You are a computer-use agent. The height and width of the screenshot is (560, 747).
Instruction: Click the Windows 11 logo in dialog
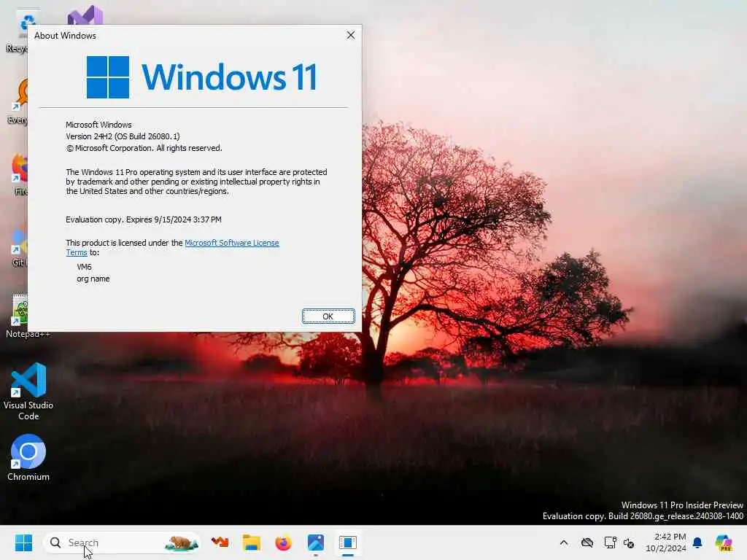[201, 77]
